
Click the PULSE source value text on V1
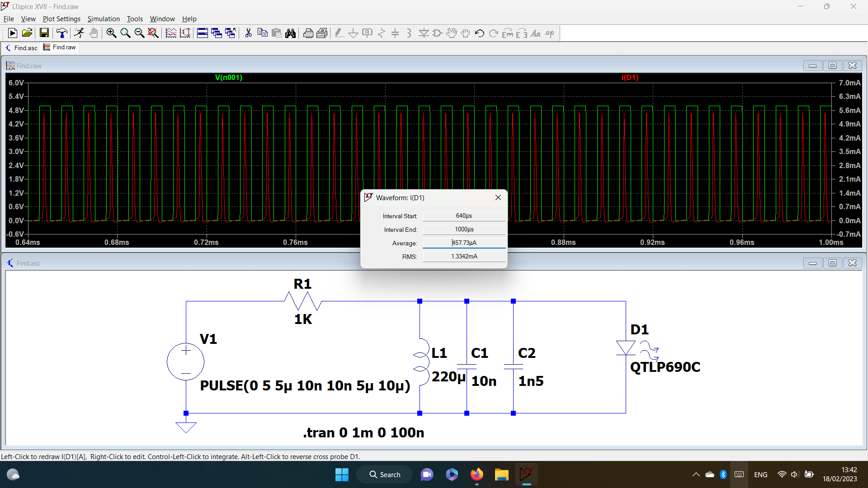coord(305,386)
